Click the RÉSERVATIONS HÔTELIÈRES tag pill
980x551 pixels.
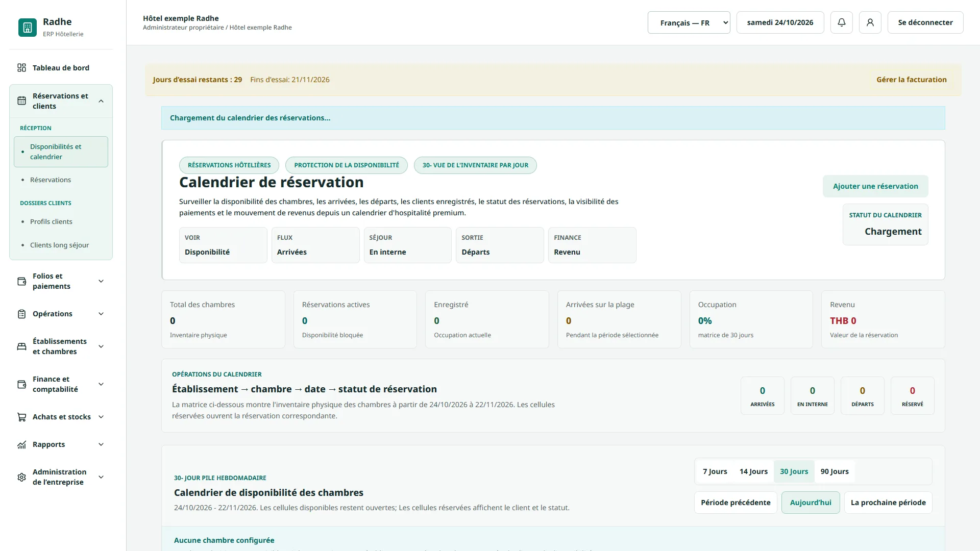coord(229,165)
